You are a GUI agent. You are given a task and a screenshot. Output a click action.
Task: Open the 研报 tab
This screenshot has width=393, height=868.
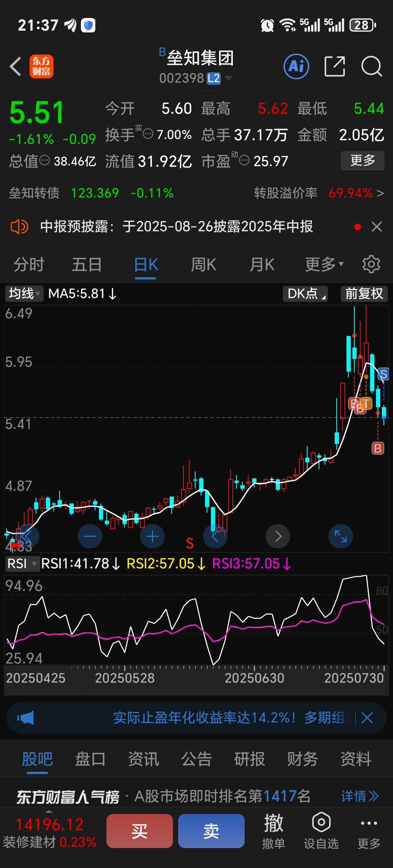pyautogui.click(x=250, y=759)
